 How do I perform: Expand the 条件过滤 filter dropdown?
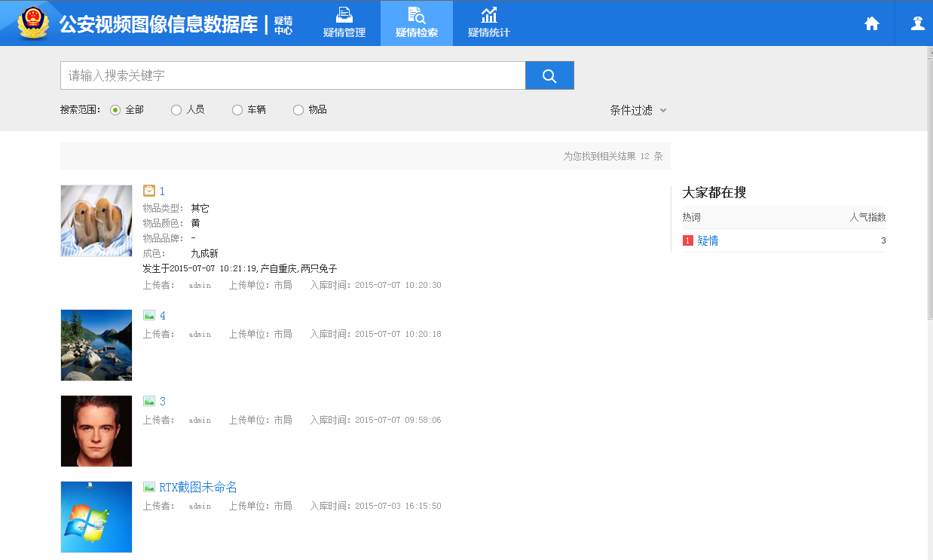tap(638, 110)
